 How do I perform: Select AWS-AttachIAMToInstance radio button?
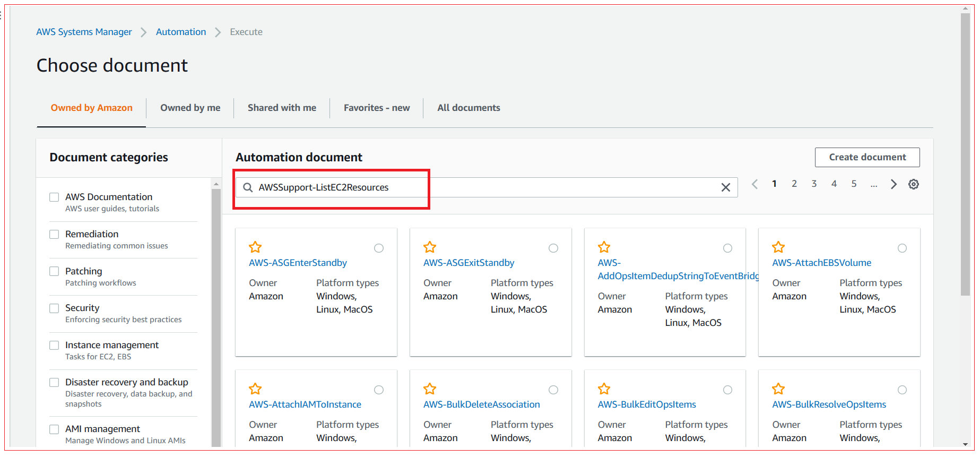click(379, 390)
